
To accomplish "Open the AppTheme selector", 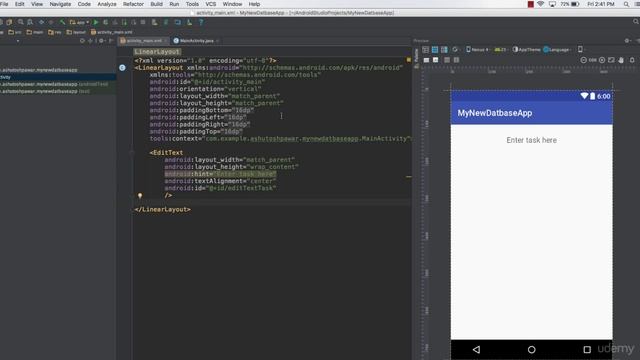I will pos(527,50).
